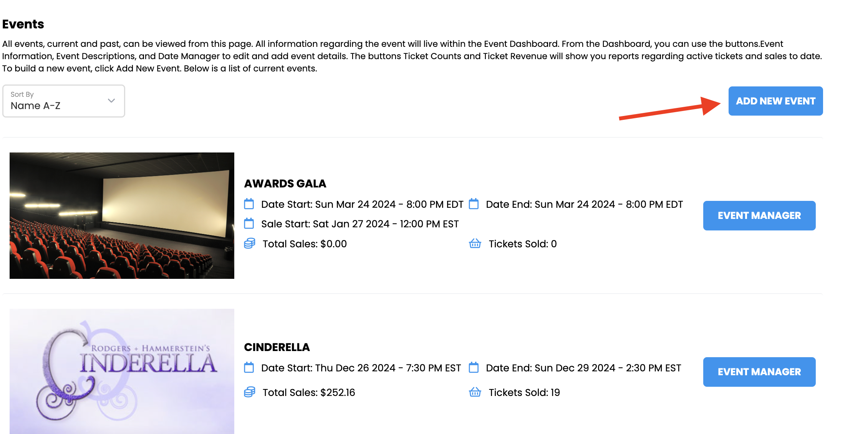The width and height of the screenshot is (868, 434).
Task: Click the Cinderella Date End calendar icon
Action: pyautogui.click(x=474, y=368)
